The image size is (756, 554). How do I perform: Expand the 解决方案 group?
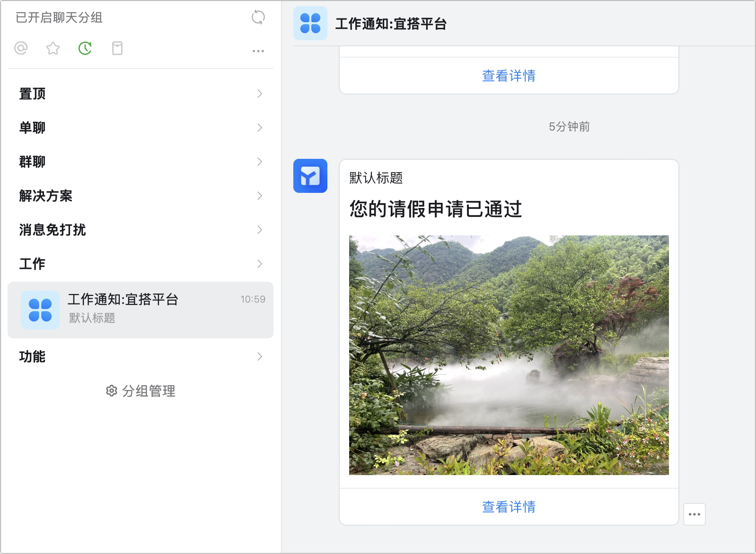141,196
